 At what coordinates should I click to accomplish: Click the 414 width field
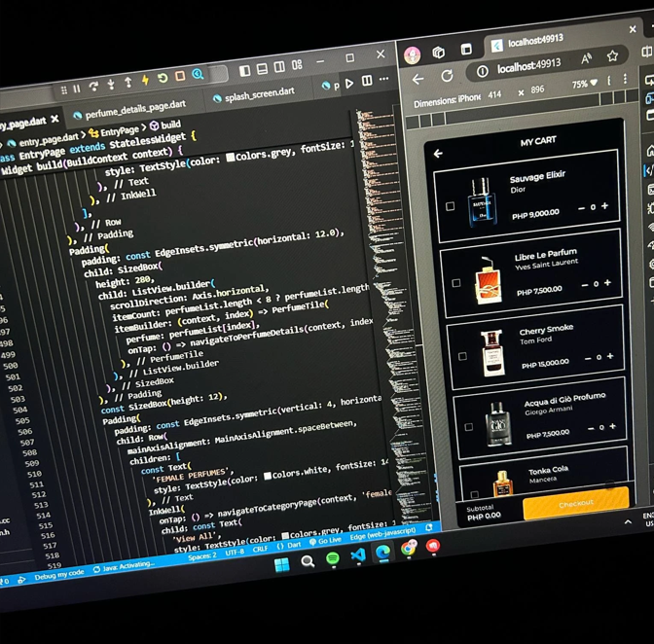point(494,94)
